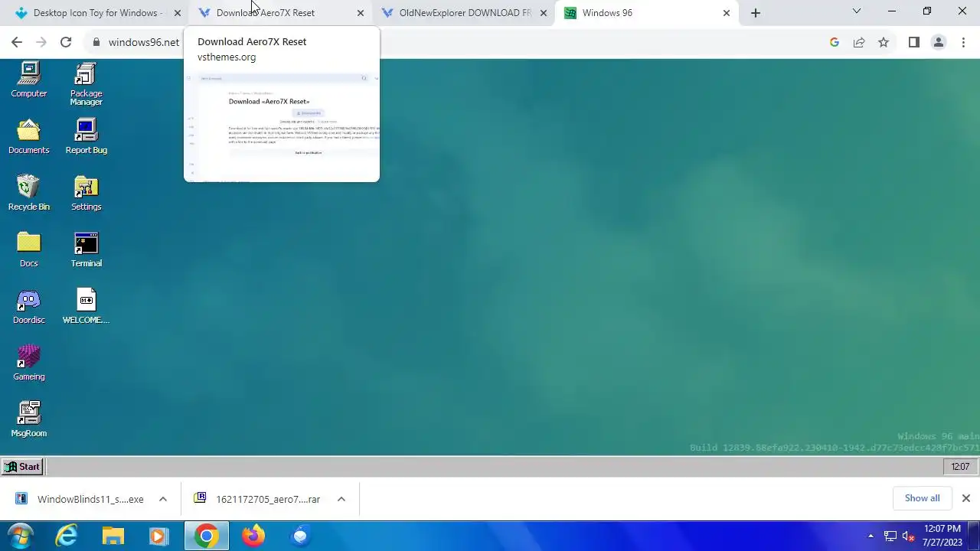Close the Windows 96 tab

pyautogui.click(x=727, y=13)
